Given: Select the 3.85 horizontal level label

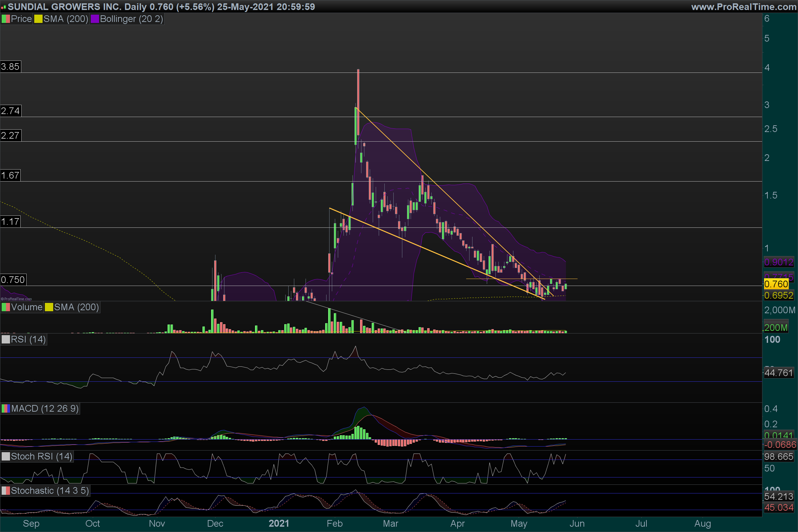Looking at the screenshot, I should 11,66.
